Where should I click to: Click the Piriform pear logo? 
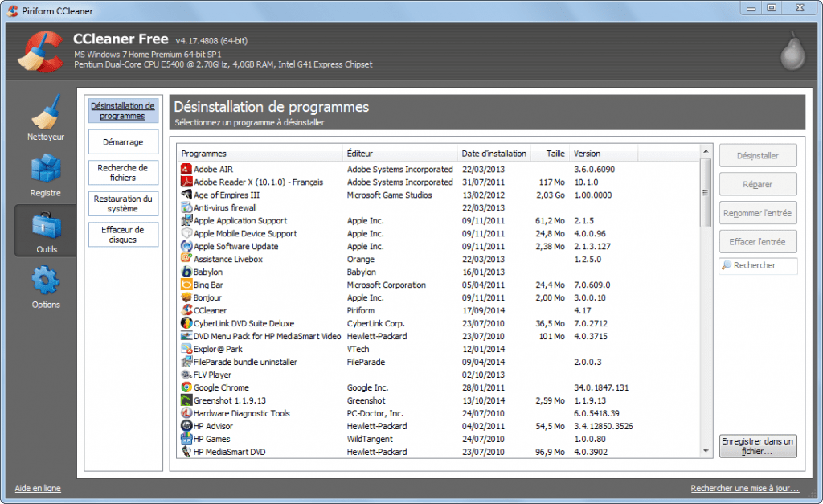tap(791, 51)
